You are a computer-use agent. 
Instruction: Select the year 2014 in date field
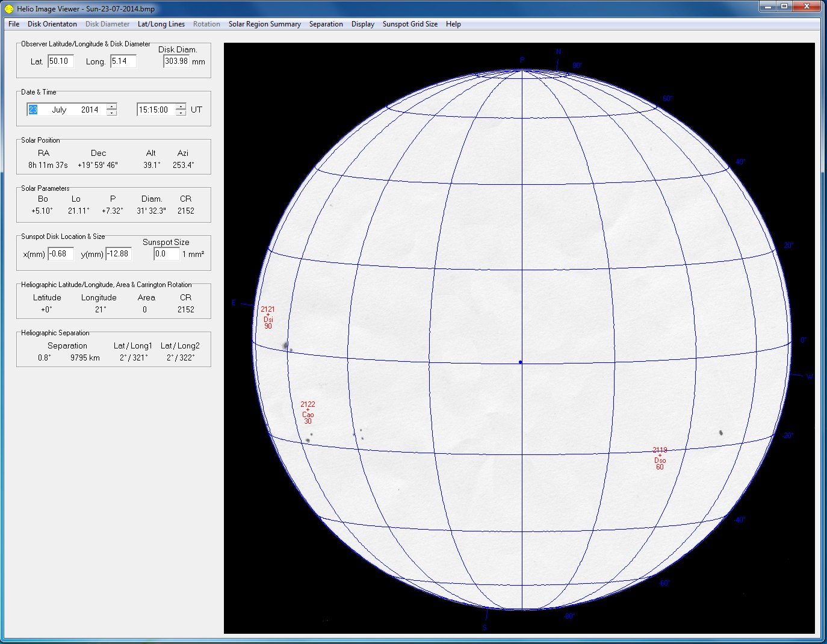click(90, 110)
